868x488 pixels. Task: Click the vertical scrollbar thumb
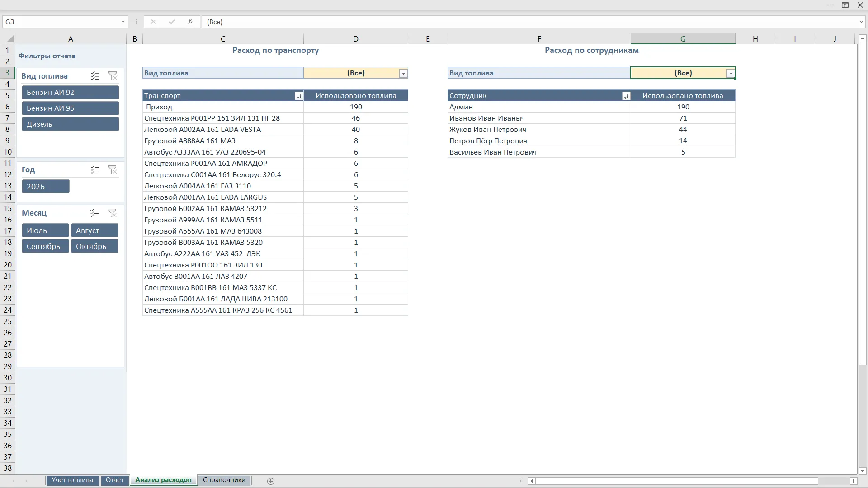(x=863, y=204)
